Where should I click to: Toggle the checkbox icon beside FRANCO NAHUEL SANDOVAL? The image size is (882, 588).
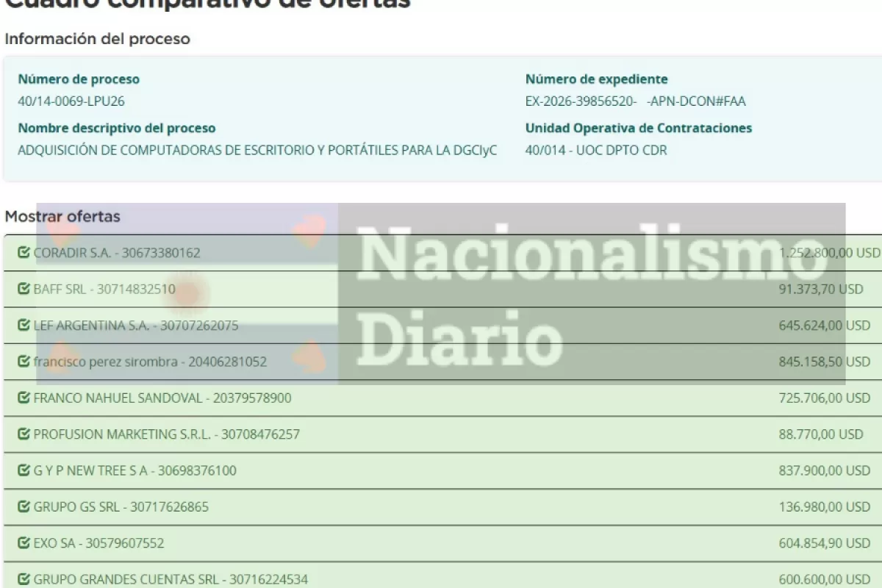24,398
